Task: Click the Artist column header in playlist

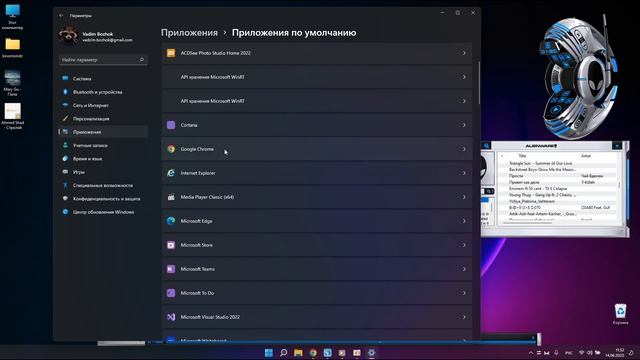Action: point(586,156)
